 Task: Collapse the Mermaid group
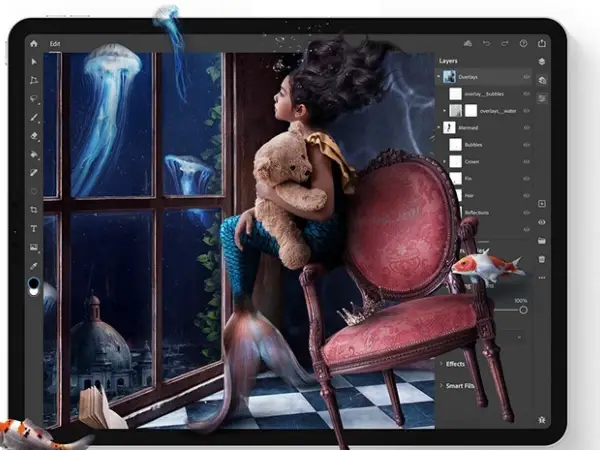pyautogui.click(x=439, y=128)
